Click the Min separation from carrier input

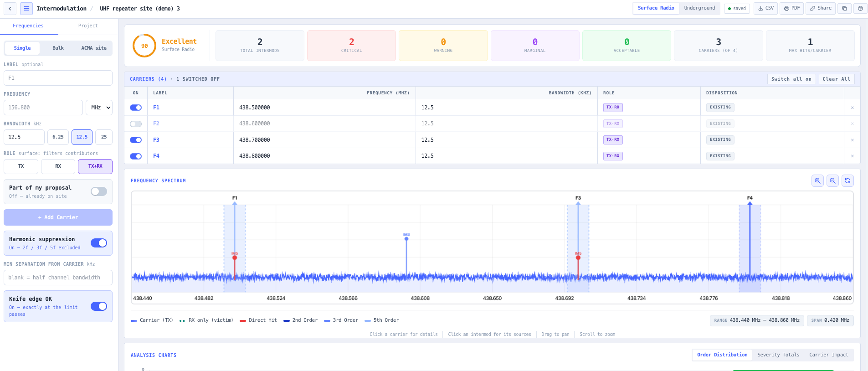pyautogui.click(x=58, y=278)
